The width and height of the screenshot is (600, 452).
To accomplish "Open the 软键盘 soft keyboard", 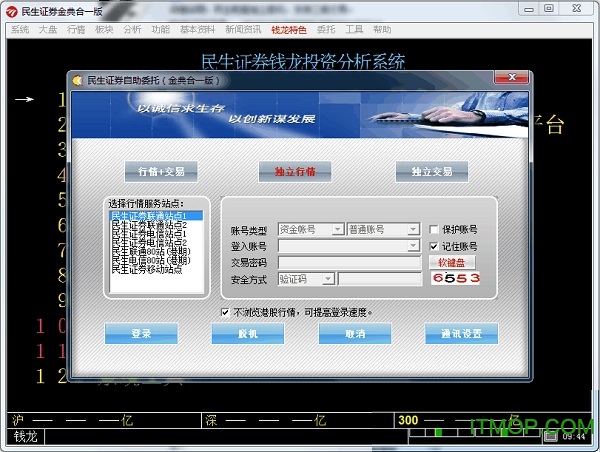I will 452,263.
